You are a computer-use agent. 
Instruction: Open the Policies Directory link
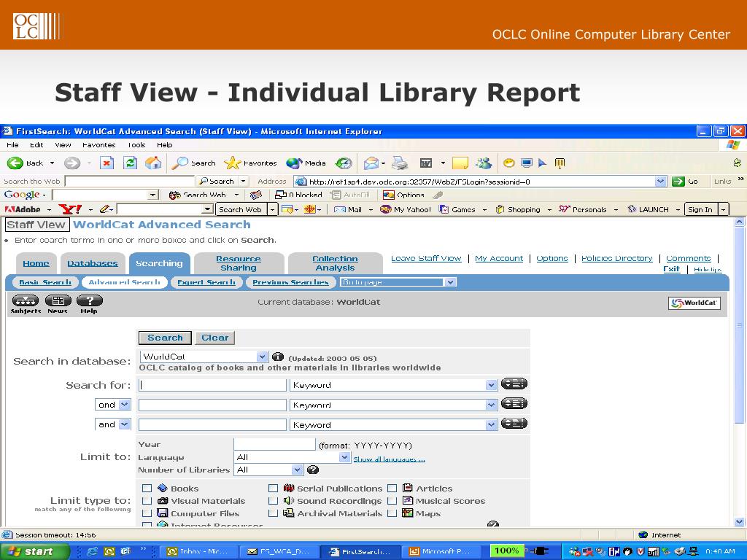617,258
